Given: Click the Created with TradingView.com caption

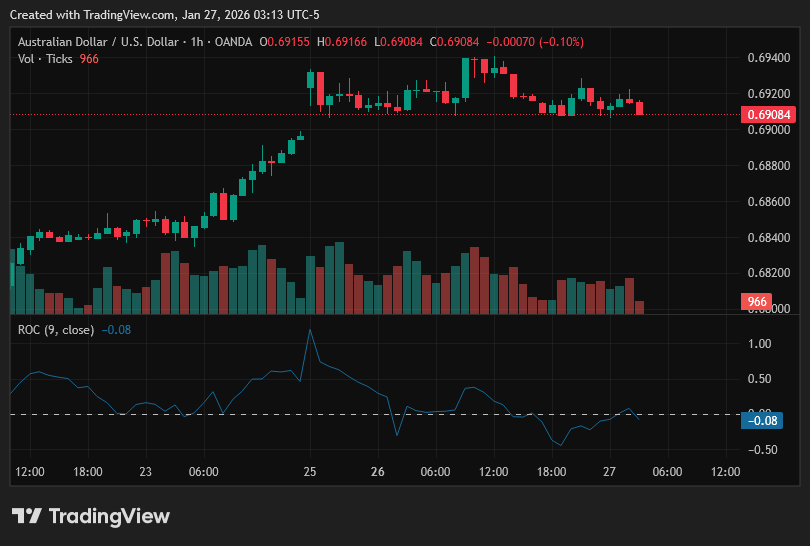Looking at the screenshot, I should [165, 15].
